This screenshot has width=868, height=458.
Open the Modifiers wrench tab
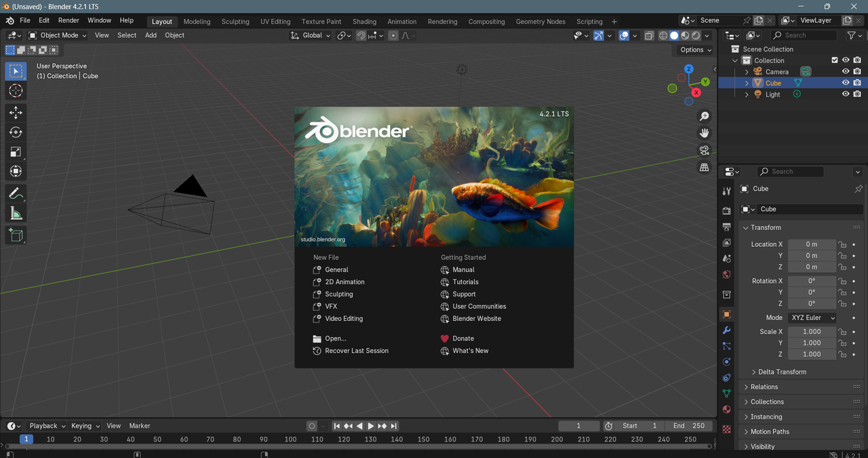[726, 330]
